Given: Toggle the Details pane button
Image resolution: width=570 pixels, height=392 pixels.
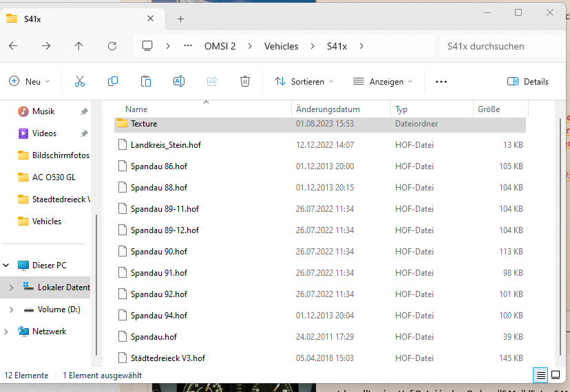Looking at the screenshot, I should click(x=528, y=81).
